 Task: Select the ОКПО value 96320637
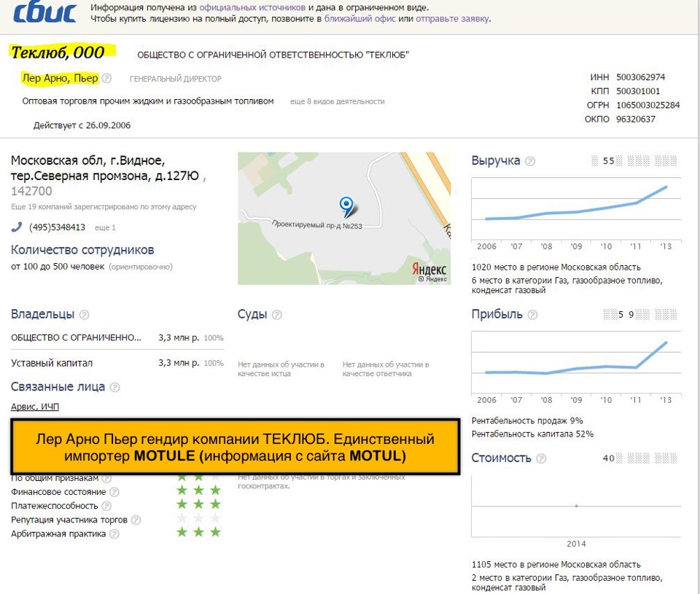[636, 119]
